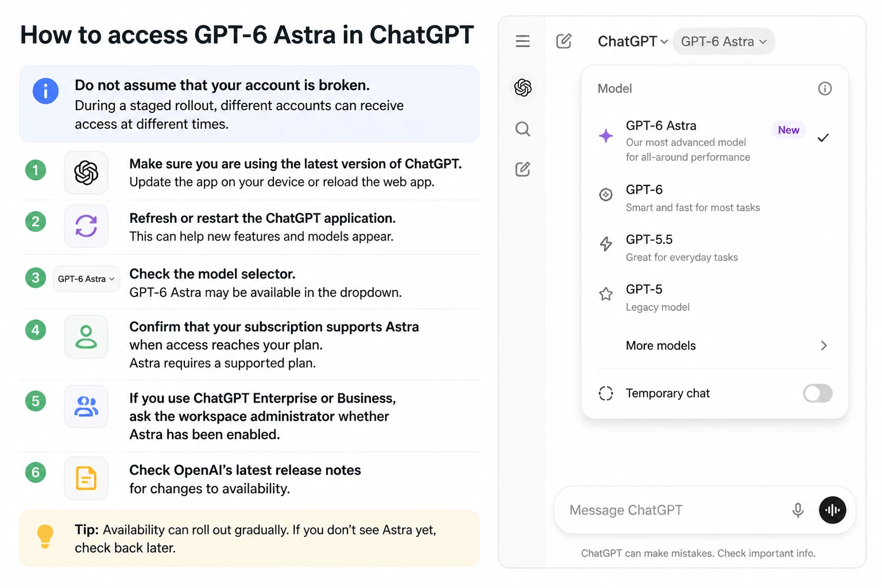Screen dimensions: 882x588
Task: Pick the GPT-5 model name in the list
Action: (644, 289)
